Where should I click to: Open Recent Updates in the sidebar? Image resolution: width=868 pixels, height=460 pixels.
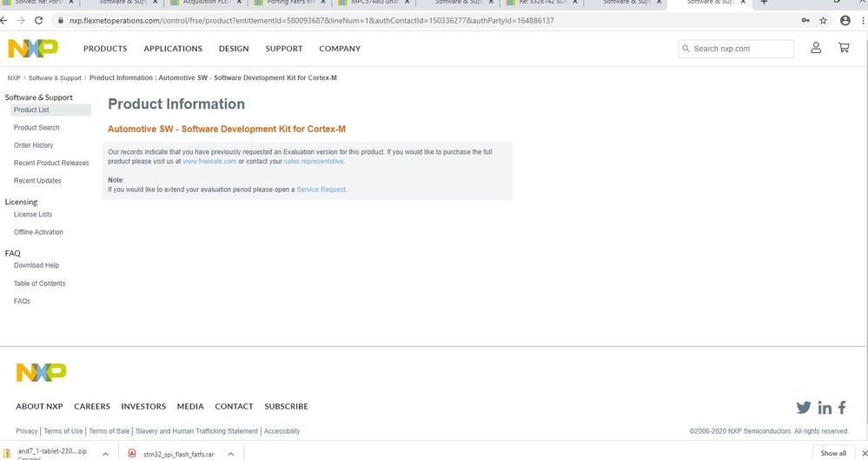click(x=37, y=181)
